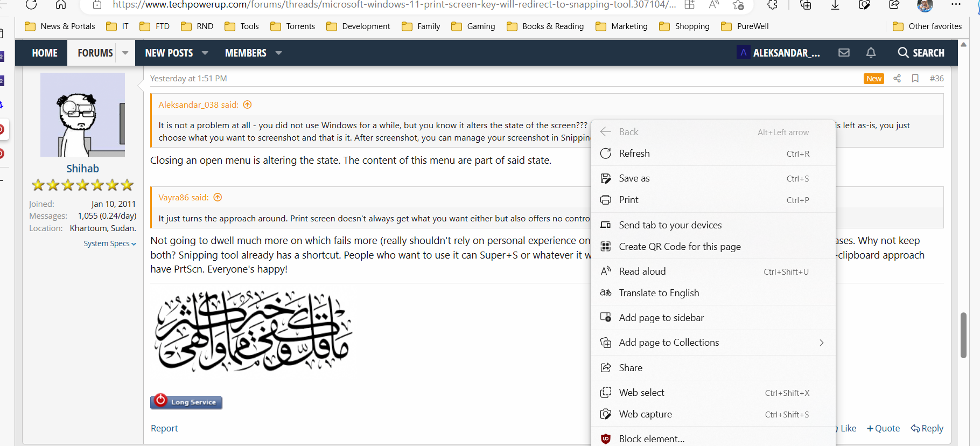Image resolution: width=980 pixels, height=446 pixels.
Task: Click the Long Service badge
Action: [186, 402]
